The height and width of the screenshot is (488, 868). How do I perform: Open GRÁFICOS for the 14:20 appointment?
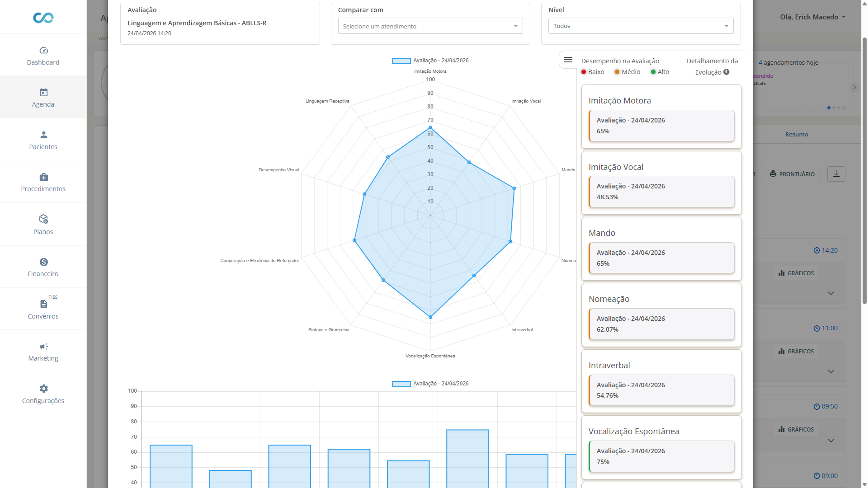pos(796,273)
